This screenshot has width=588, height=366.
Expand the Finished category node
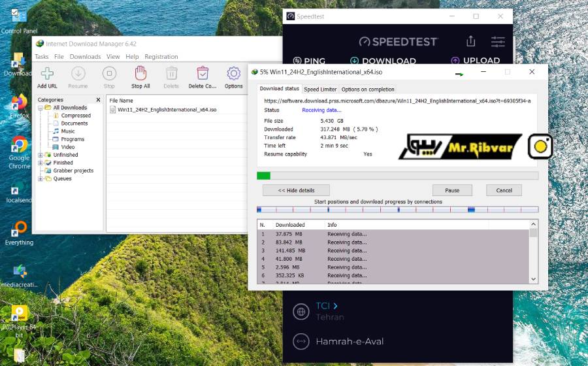click(40, 163)
